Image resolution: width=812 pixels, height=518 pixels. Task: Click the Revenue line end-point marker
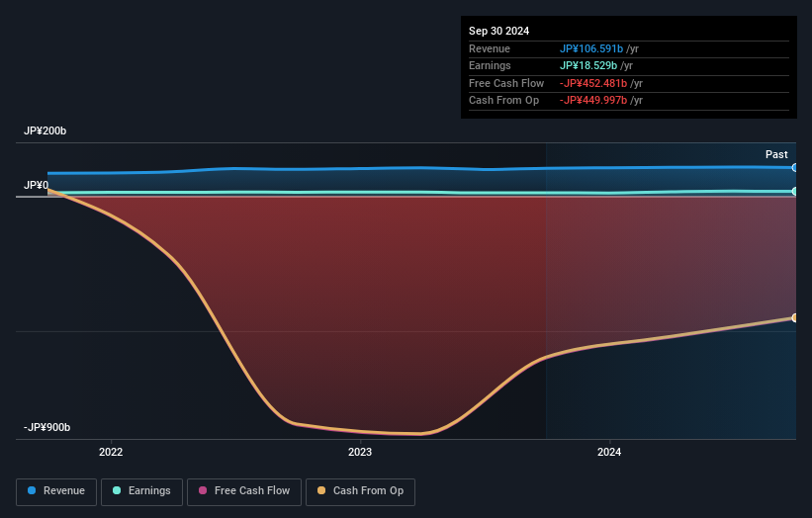pyautogui.click(x=794, y=168)
